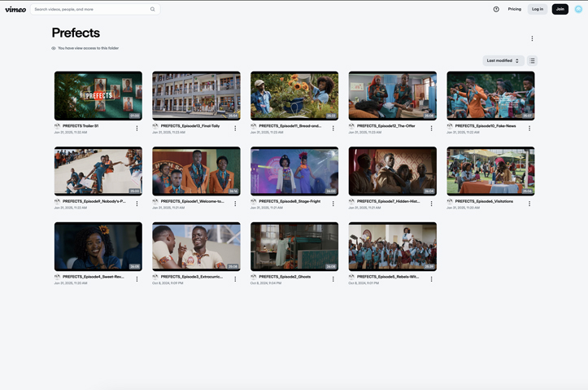
Task: Click the title PREFECTS_Episode2_Ghosts
Action: click(285, 277)
